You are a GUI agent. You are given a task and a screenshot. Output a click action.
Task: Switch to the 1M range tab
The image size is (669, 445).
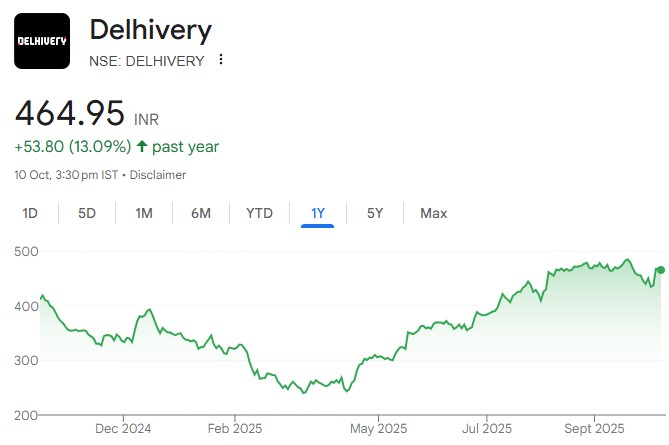[x=144, y=213]
